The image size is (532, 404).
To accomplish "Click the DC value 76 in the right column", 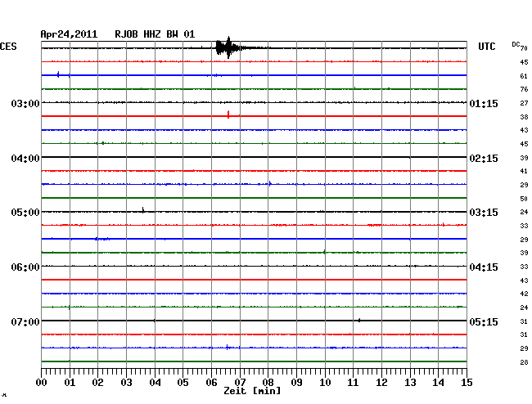I will [524, 89].
